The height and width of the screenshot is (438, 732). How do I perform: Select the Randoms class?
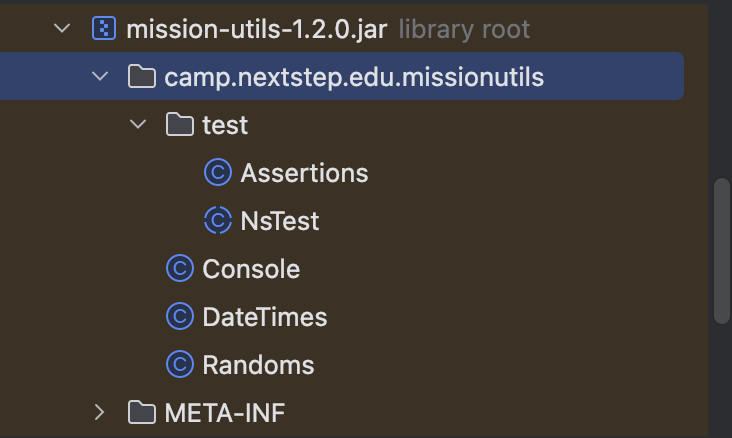[258, 365]
